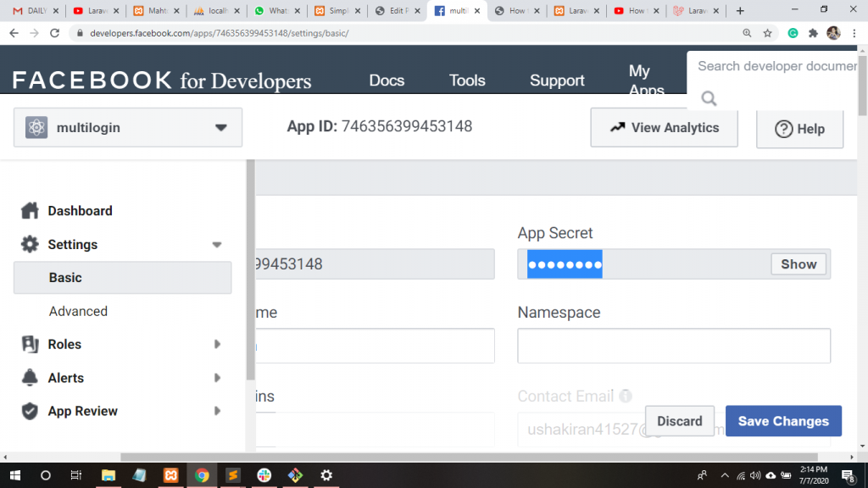This screenshot has width=868, height=488.
Task: Switch to the YouTube 'How' tab
Action: pos(635,10)
